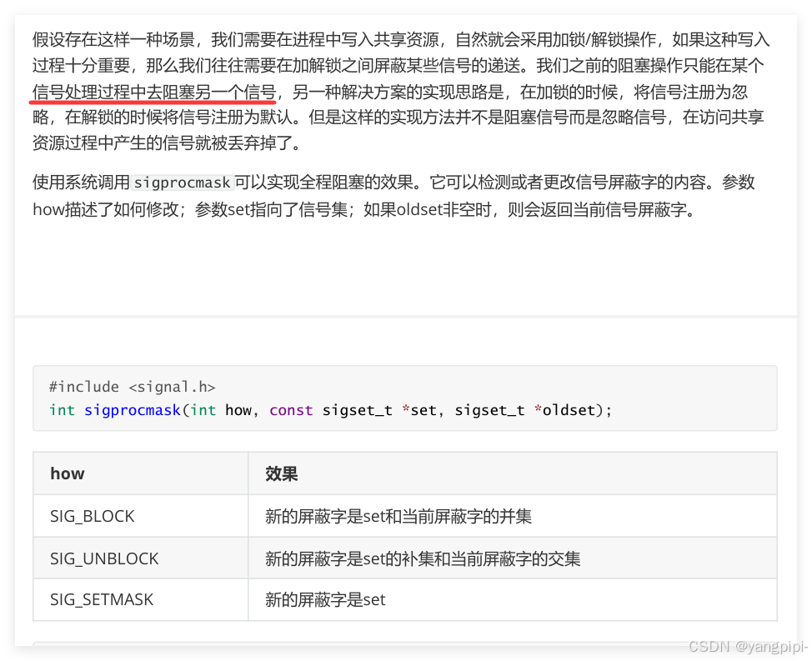Click the underlined text '信号处理过程中去阻塞另一个信号'

(x=153, y=93)
